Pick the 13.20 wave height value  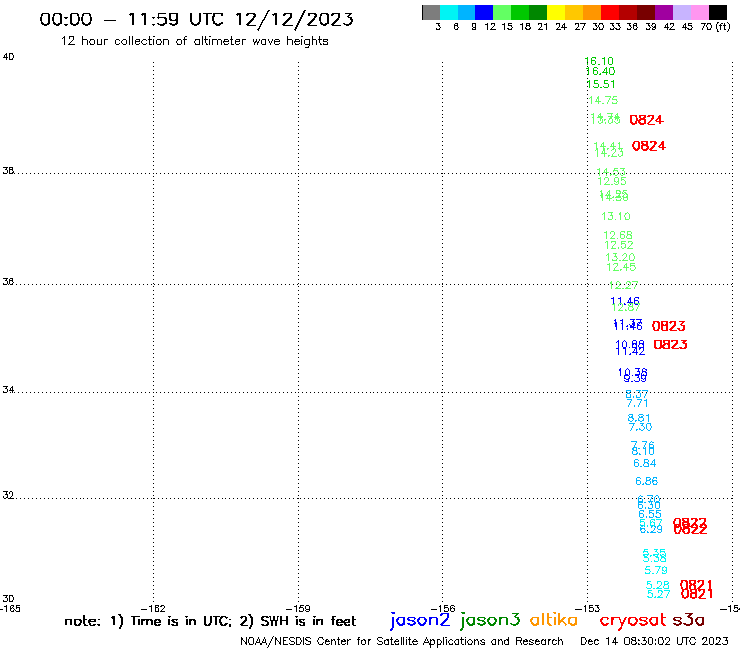click(x=621, y=258)
